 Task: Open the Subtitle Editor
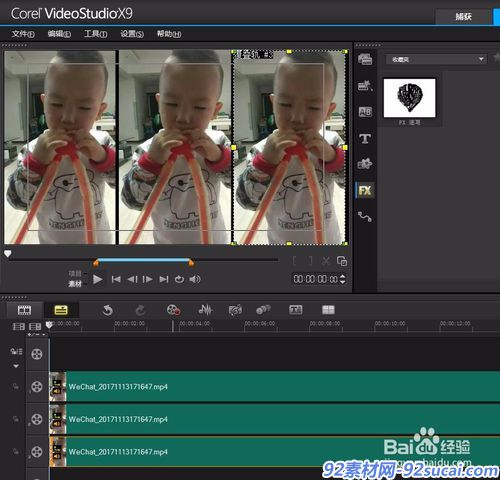(296, 310)
